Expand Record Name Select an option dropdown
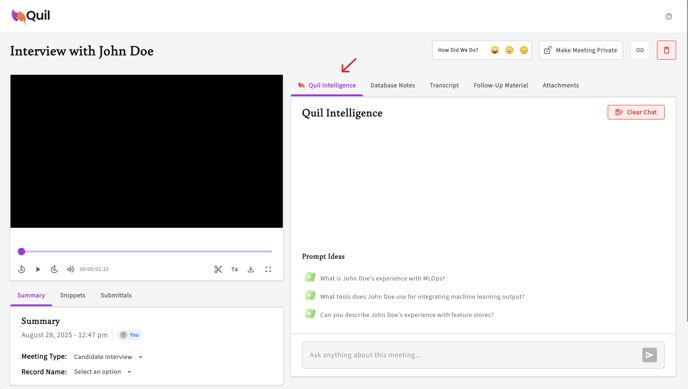 (103, 372)
